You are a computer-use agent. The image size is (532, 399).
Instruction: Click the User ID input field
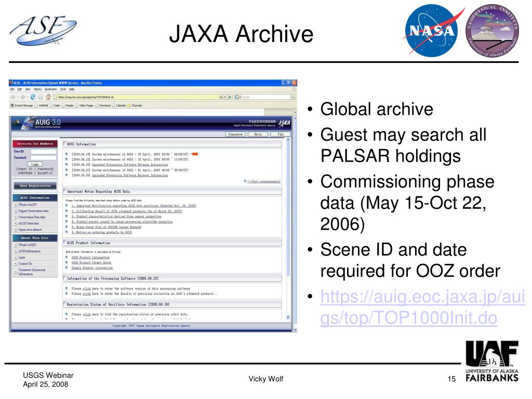(x=44, y=152)
